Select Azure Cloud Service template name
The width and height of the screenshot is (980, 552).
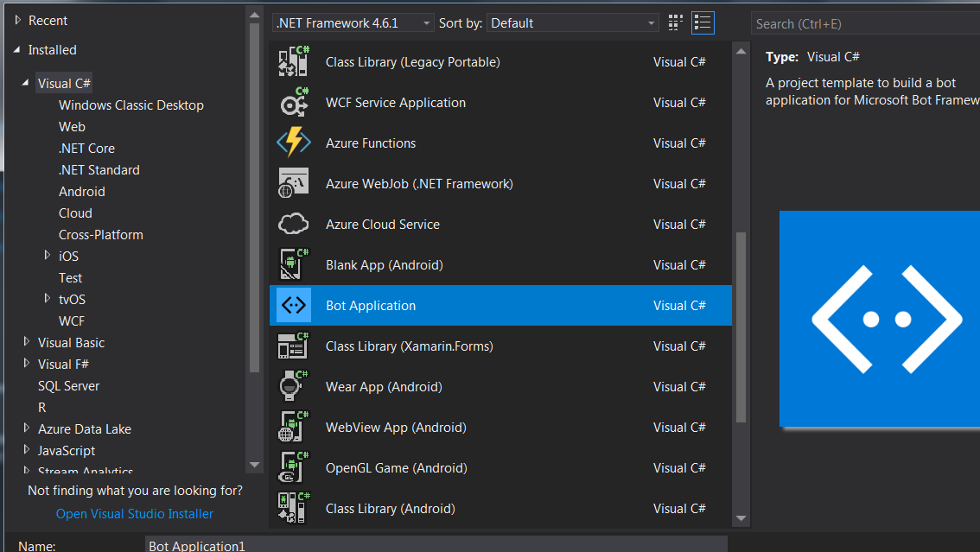point(383,225)
